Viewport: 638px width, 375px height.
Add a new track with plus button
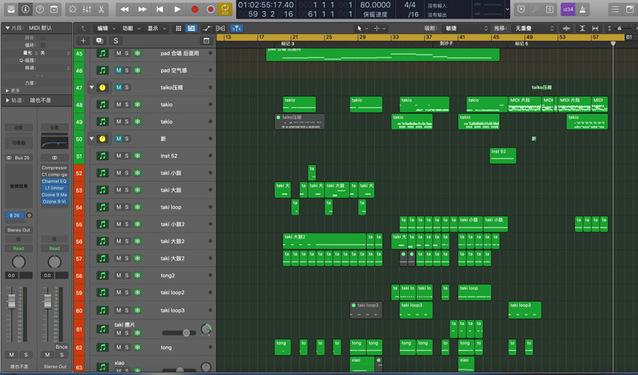pos(83,41)
